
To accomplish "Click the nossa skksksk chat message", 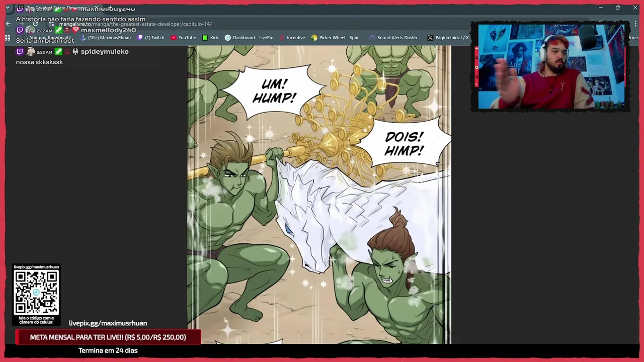I will click(x=39, y=62).
